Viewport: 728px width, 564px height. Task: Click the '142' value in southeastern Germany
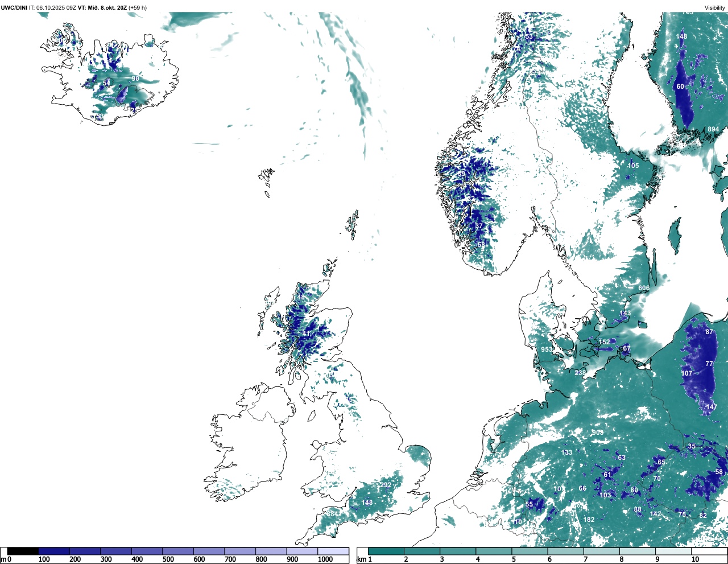pos(656,514)
